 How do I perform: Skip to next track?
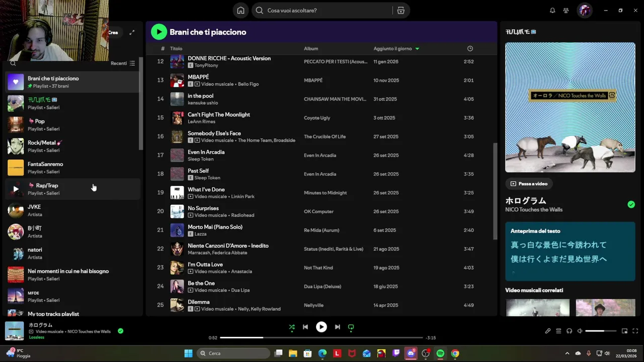[x=337, y=327]
